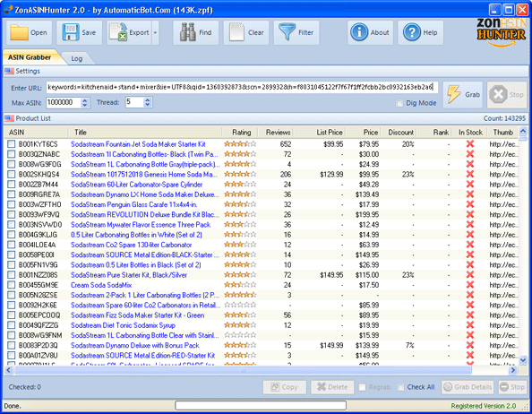Open SodaStream Penguin Glass Carafe link
This screenshot has width=532, height=414.
point(133,204)
